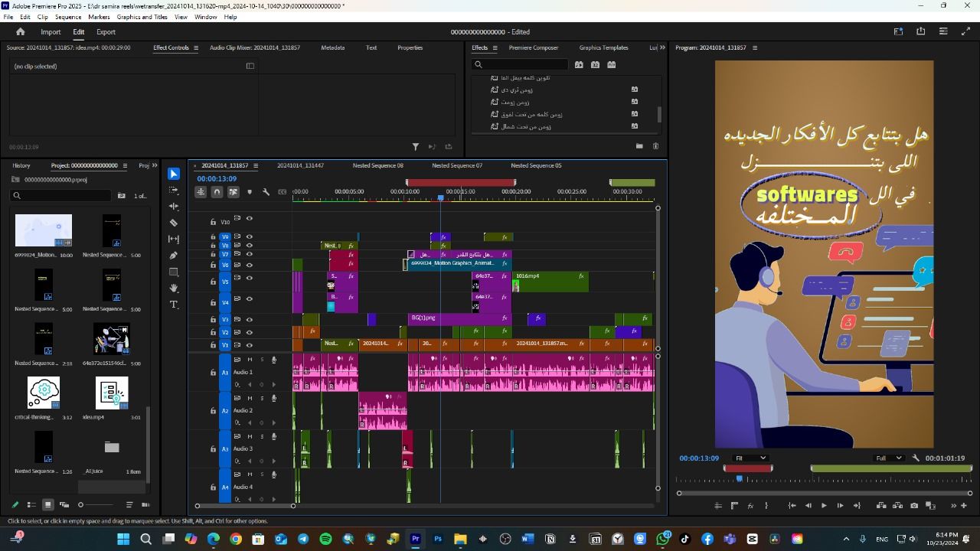The height and width of the screenshot is (551, 980).
Task: Switch to the Premiere Composer tab
Action: (534, 47)
